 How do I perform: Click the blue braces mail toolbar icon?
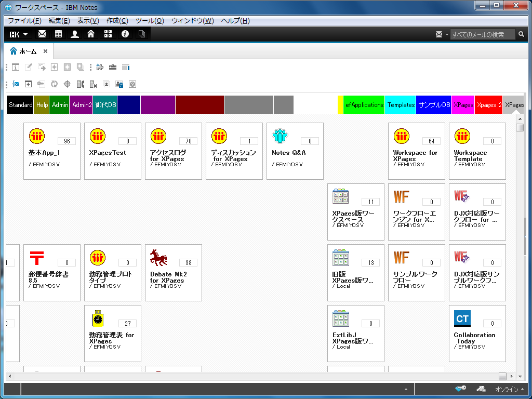(x=16, y=84)
